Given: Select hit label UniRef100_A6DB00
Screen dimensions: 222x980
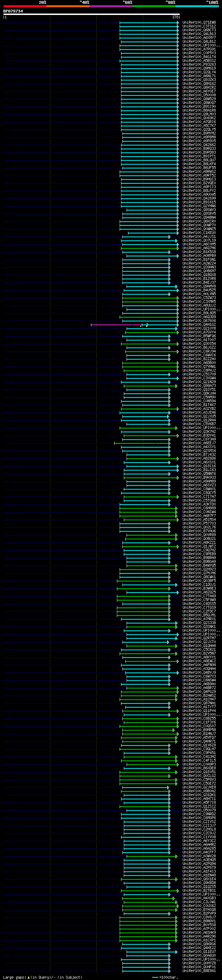Looking at the screenshot, I should coord(199,363).
